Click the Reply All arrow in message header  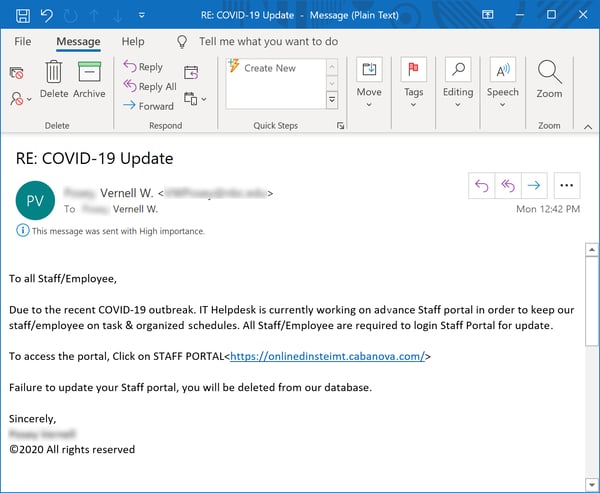(x=508, y=185)
